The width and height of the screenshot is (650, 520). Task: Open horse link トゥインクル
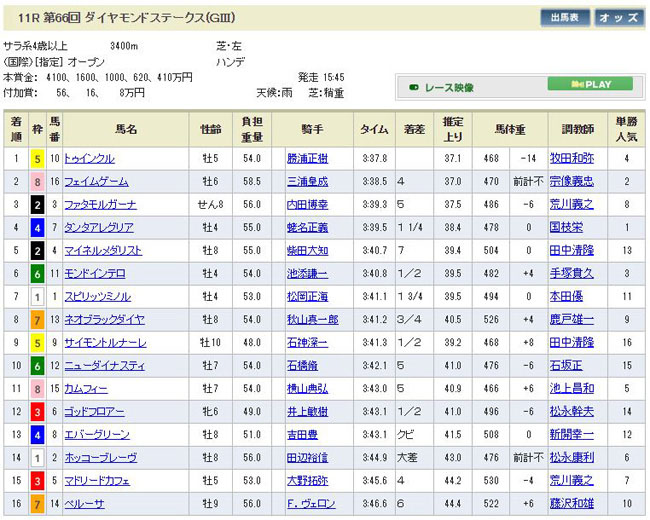pos(89,158)
